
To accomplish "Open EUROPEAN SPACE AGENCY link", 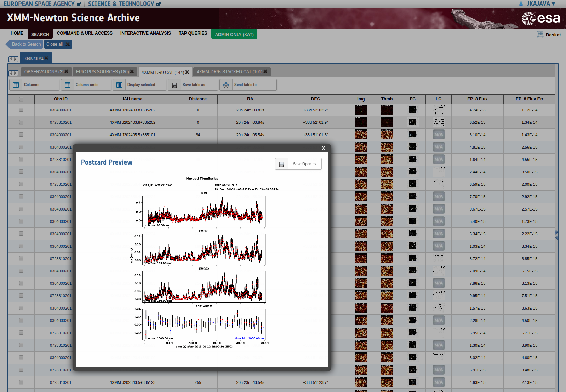I will coord(42,4).
